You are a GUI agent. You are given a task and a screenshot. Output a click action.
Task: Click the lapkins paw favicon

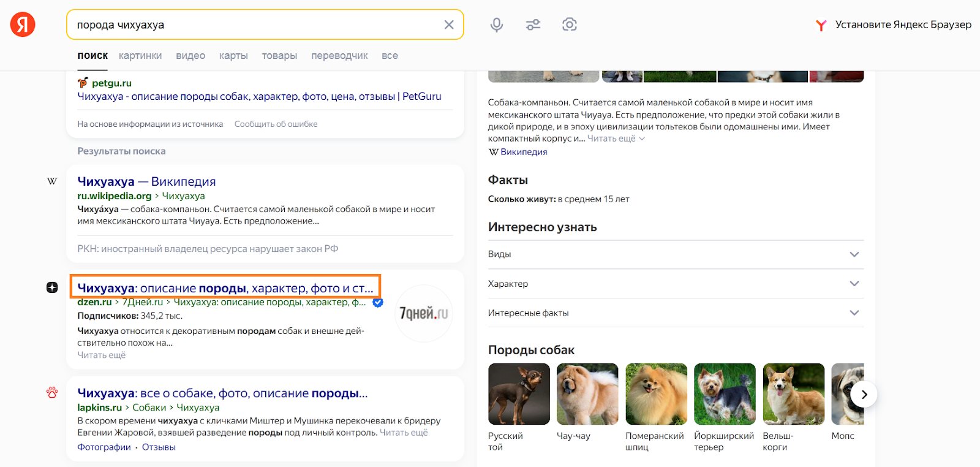pyautogui.click(x=52, y=393)
